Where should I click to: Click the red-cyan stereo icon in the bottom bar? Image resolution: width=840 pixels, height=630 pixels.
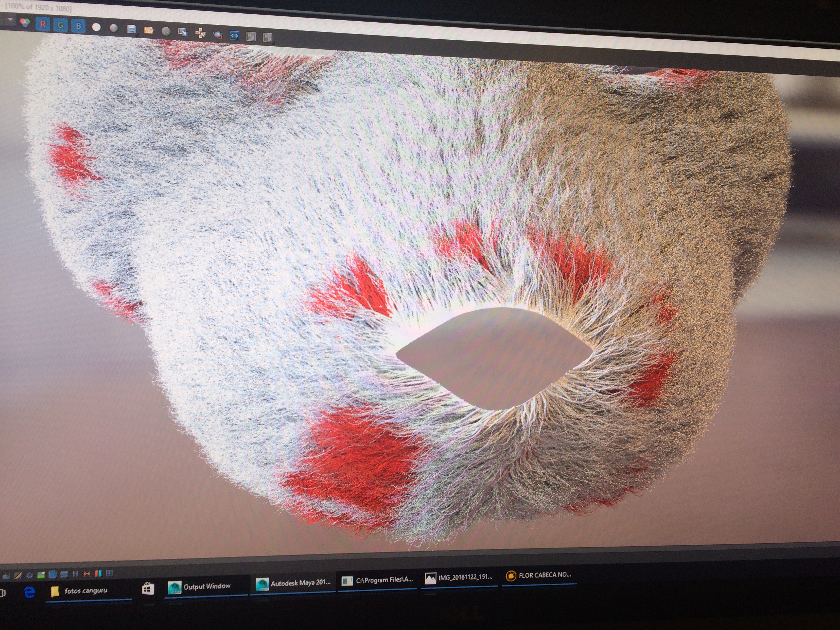coord(98,573)
